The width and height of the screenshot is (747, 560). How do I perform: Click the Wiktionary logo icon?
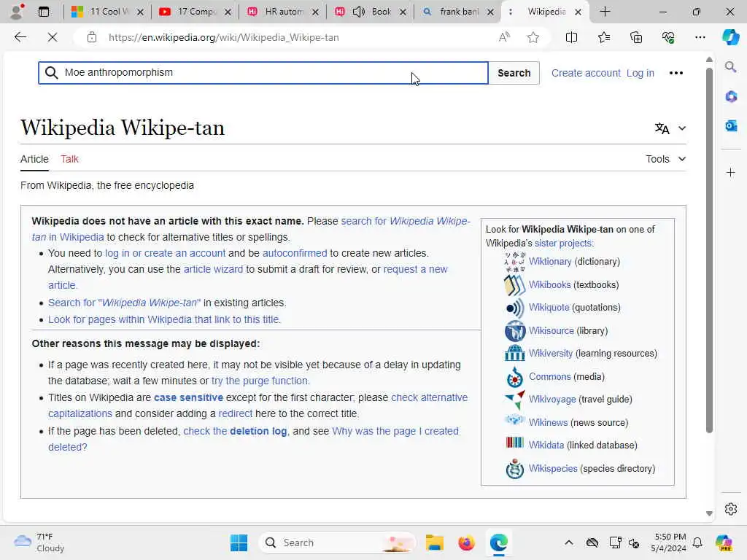pos(514,262)
